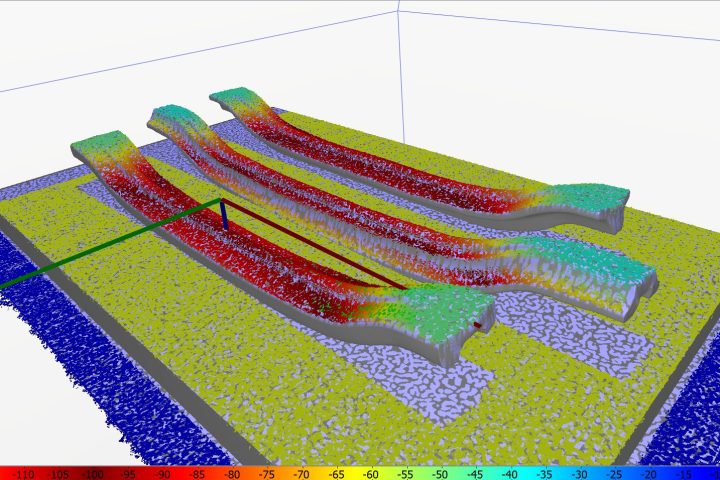This screenshot has width=720, height=480.
Task: Click the bounding box top corner vertex
Action: click(398, 12)
